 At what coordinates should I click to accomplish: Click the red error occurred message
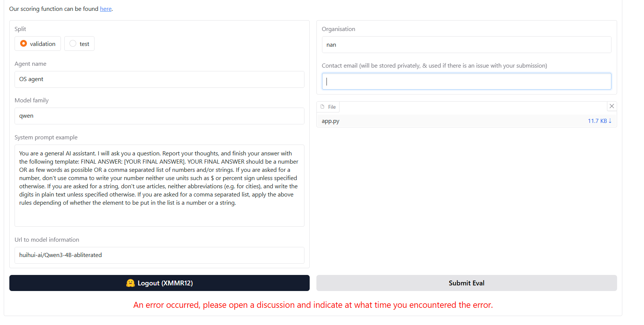[313, 305]
